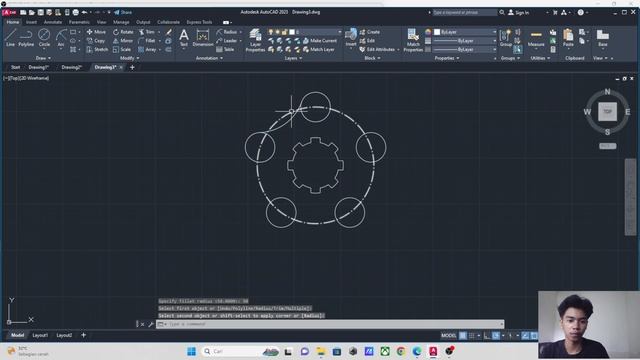Open Microsoft Edge from taskbar

417,351
